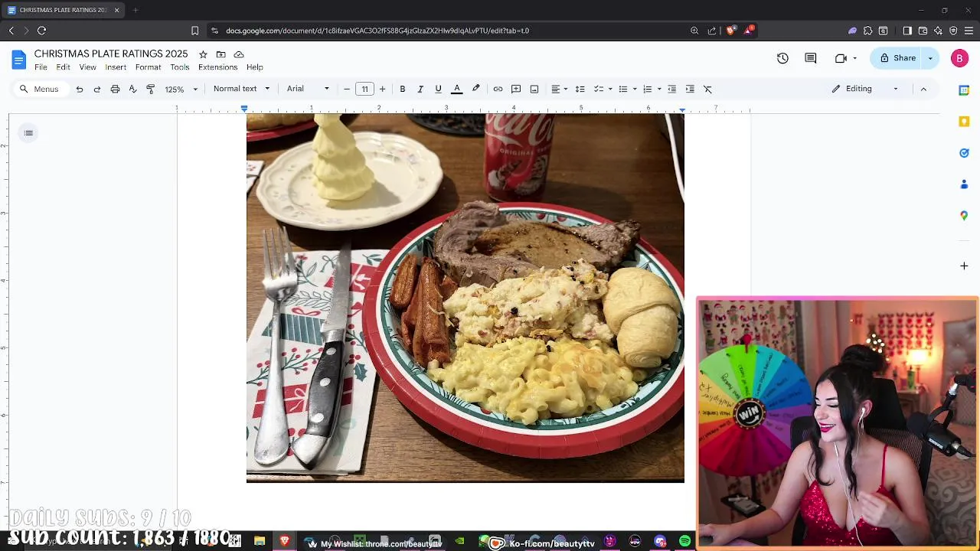Toggle the browser sidebar panel
Image resolution: width=980 pixels, height=551 pixels.
pyautogui.click(x=907, y=31)
